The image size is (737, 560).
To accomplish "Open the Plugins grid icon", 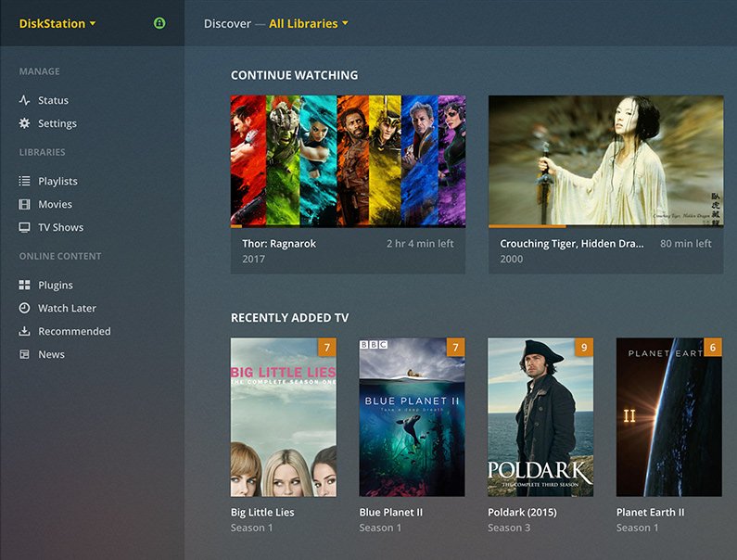I will point(24,285).
